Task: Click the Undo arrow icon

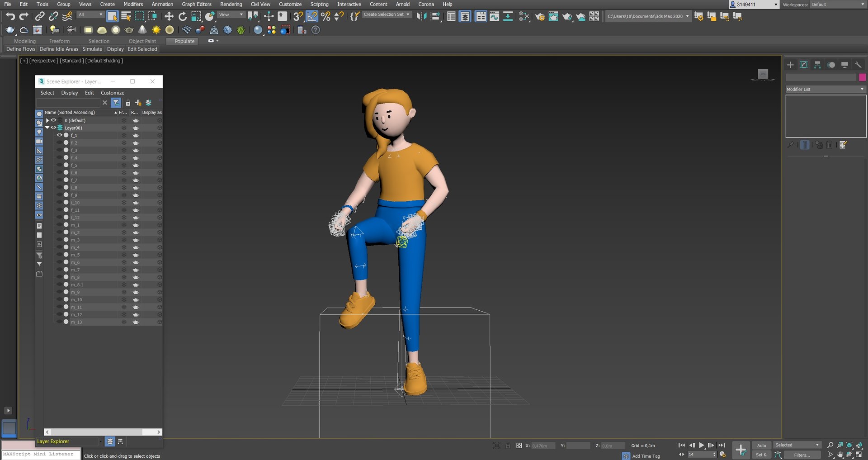Action: tap(10, 17)
